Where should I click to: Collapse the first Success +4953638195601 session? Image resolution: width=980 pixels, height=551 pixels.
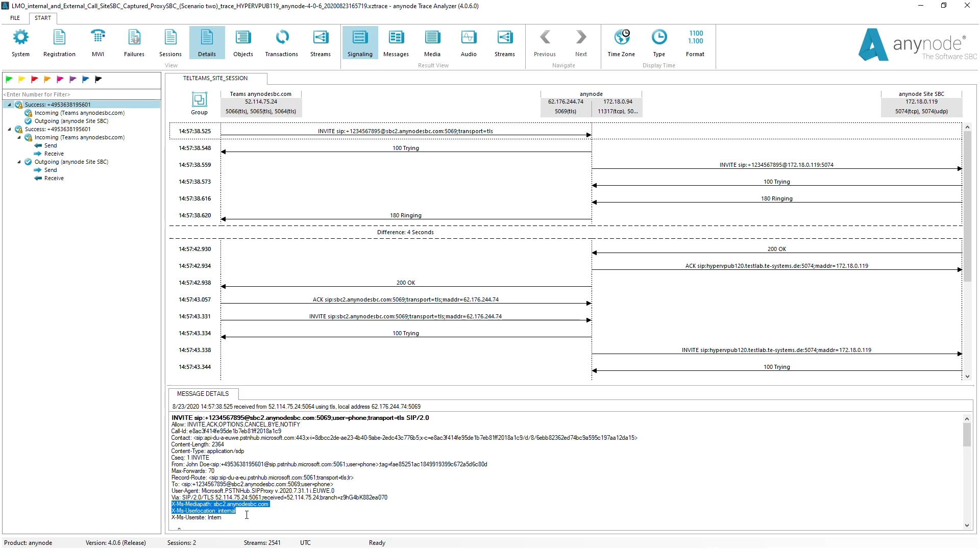9,105
